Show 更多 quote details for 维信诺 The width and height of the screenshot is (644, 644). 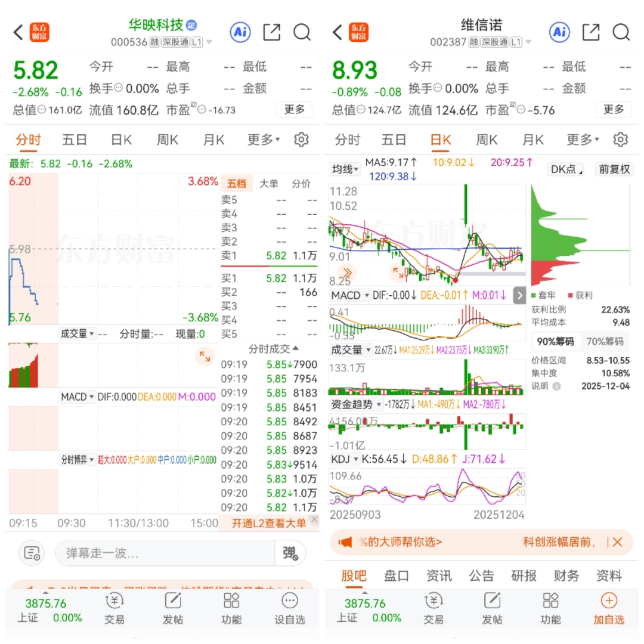[614, 109]
